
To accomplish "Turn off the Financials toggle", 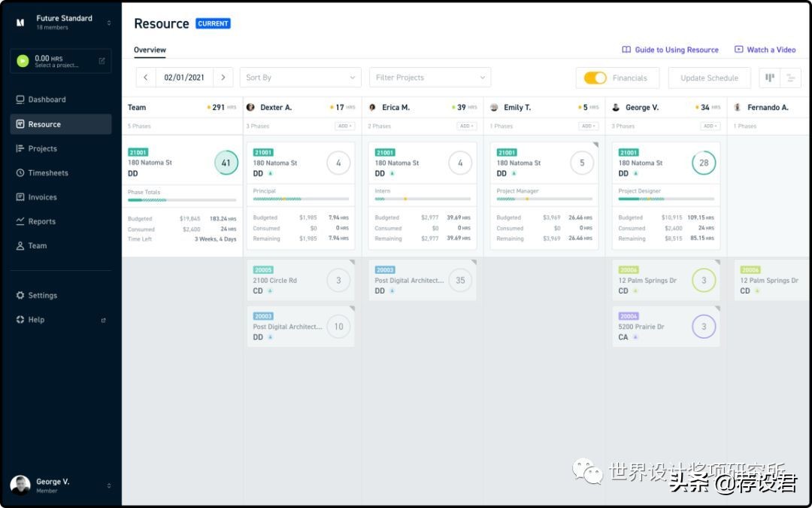I will (595, 78).
